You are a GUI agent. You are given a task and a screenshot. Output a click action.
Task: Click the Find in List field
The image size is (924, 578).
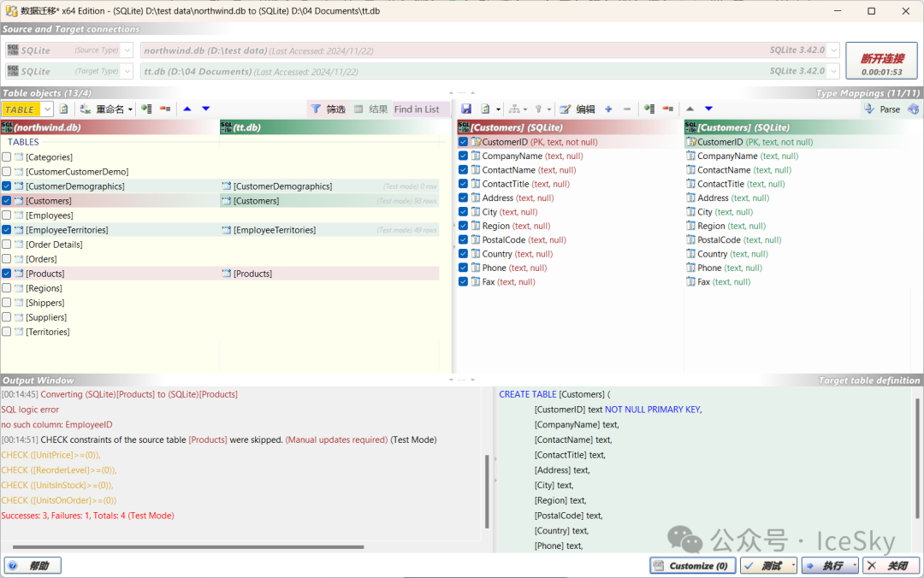pos(417,109)
